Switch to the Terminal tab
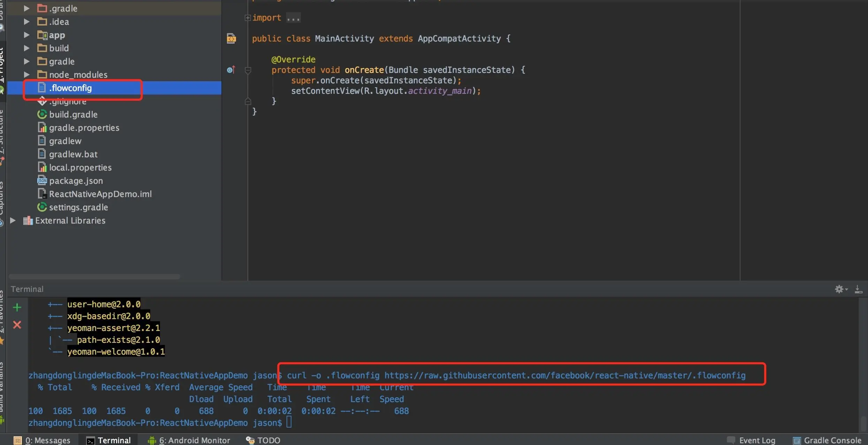The height and width of the screenshot is (445, 868). pos(108,440)
